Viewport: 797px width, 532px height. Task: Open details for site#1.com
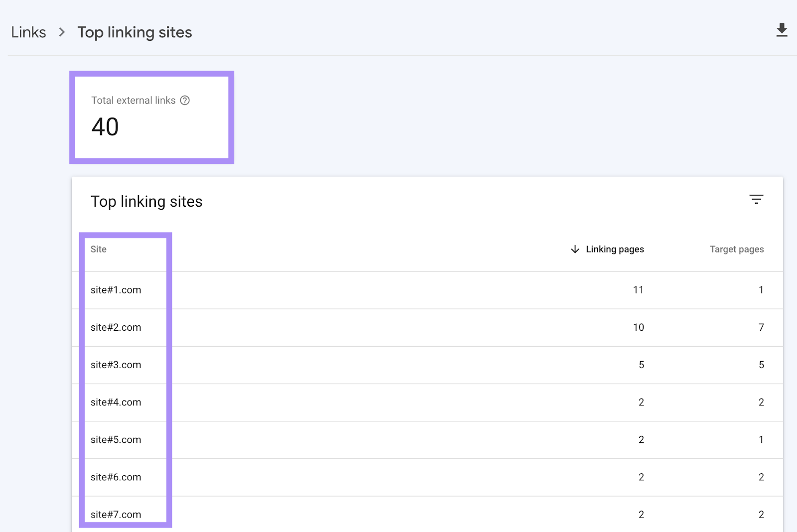pos(116,289)
